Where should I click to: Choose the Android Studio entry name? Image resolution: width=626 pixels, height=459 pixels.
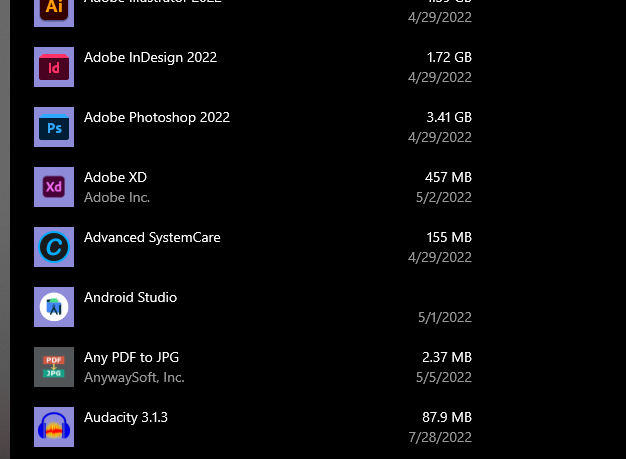130,297
